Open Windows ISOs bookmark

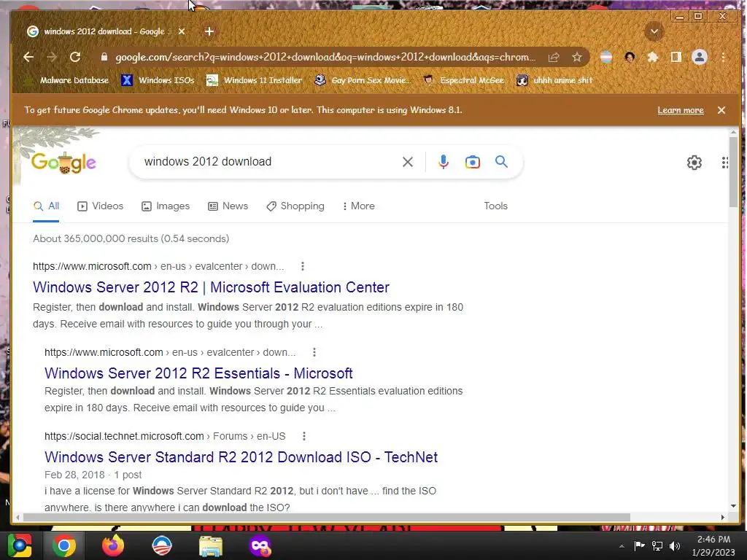pyautogui.click(x=158, y=80)
